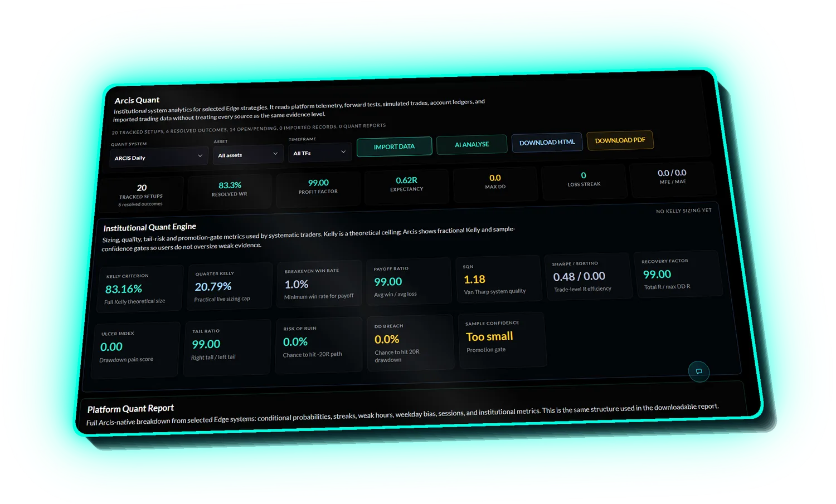Click the Kelly Criterion 83.16% value
836x504 pixels.
coord(124,289)
